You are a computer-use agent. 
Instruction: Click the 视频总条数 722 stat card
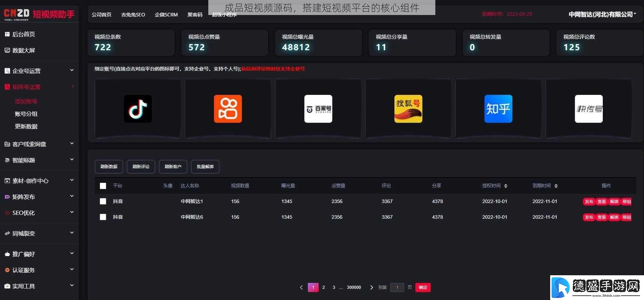(131, 43)
